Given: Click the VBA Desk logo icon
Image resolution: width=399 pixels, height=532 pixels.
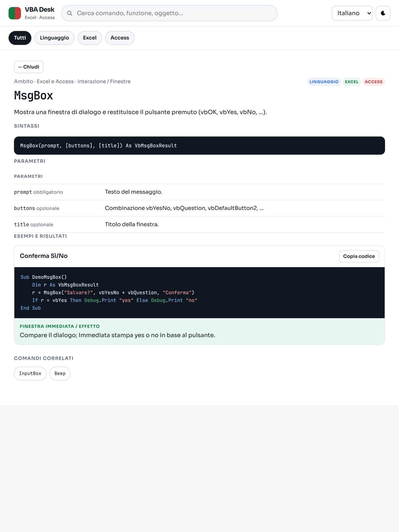Looking at the screenshot, I should 15,13.
